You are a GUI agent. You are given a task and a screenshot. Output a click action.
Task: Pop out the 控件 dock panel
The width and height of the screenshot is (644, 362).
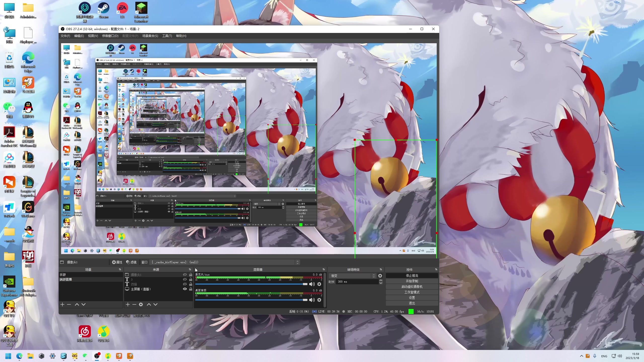click(436, 269)
